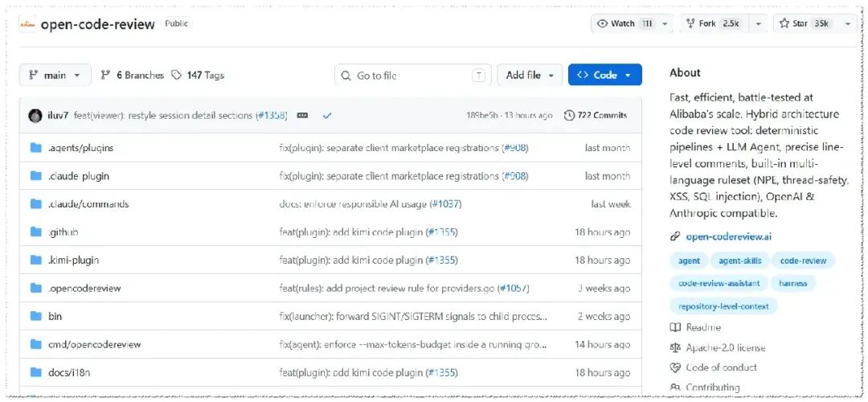Open the Star lists dropdown arrow
The width and height of the screenshot is (868, 402).
[x=847, y=24]
